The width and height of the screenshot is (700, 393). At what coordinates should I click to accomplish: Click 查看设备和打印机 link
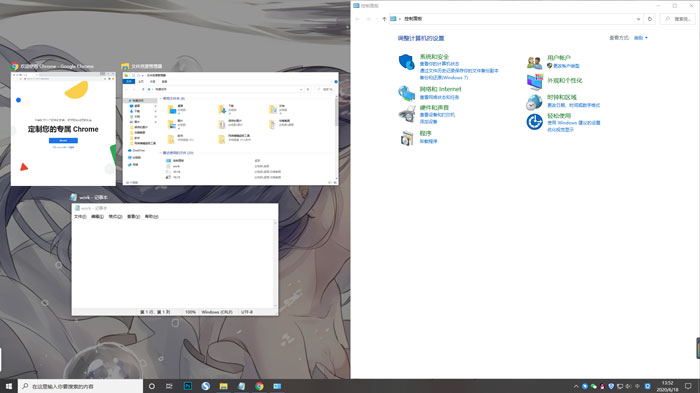pyautogui.click(x=437, y=115)
